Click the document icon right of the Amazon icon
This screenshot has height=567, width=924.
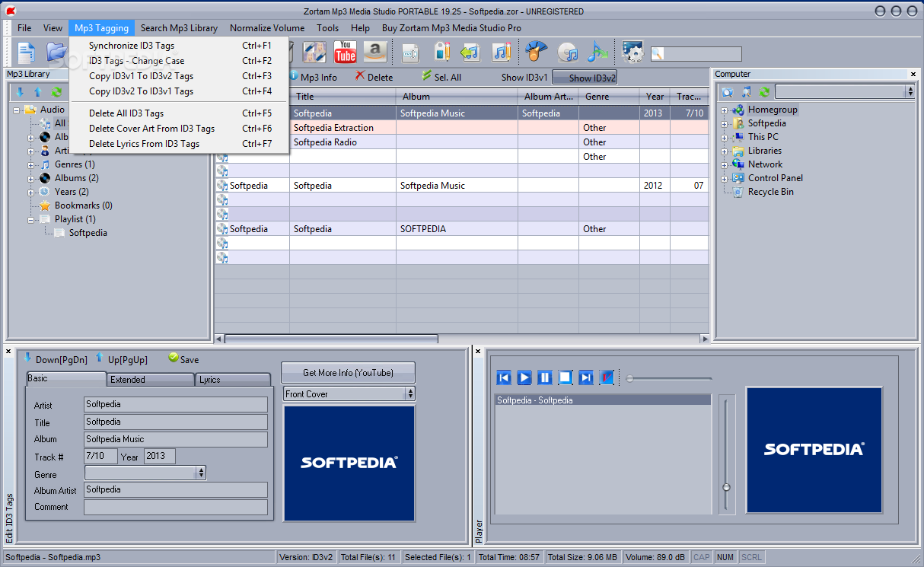[x=411, y=52]
